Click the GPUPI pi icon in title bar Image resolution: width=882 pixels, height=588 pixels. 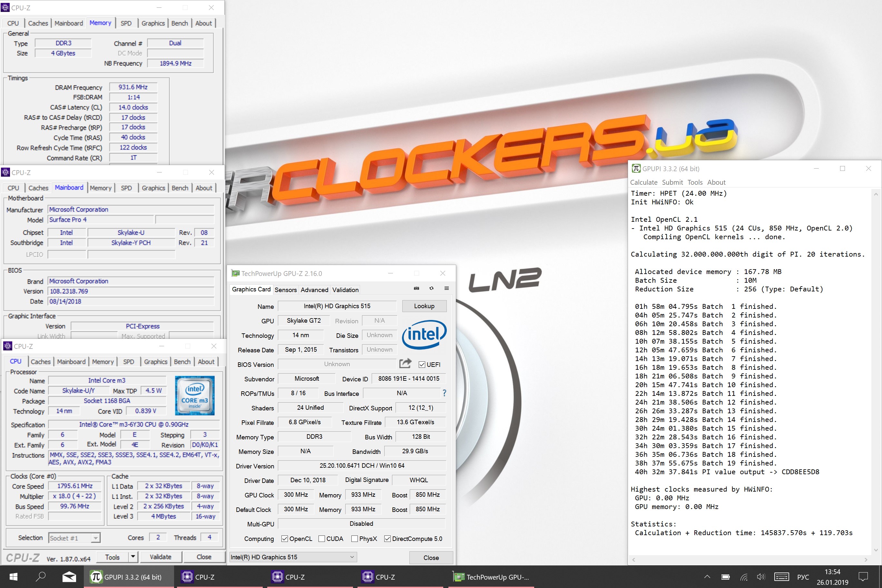pos(636,168)
